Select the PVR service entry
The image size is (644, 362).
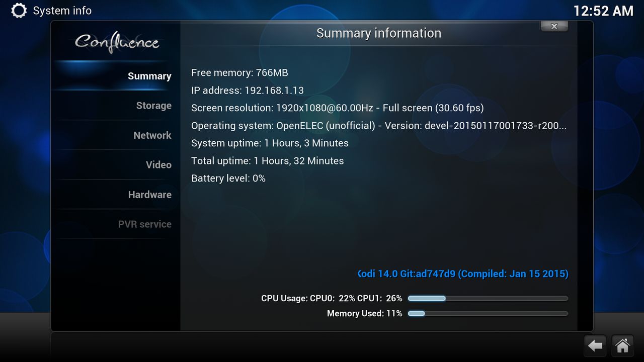(x=144, y=224)
